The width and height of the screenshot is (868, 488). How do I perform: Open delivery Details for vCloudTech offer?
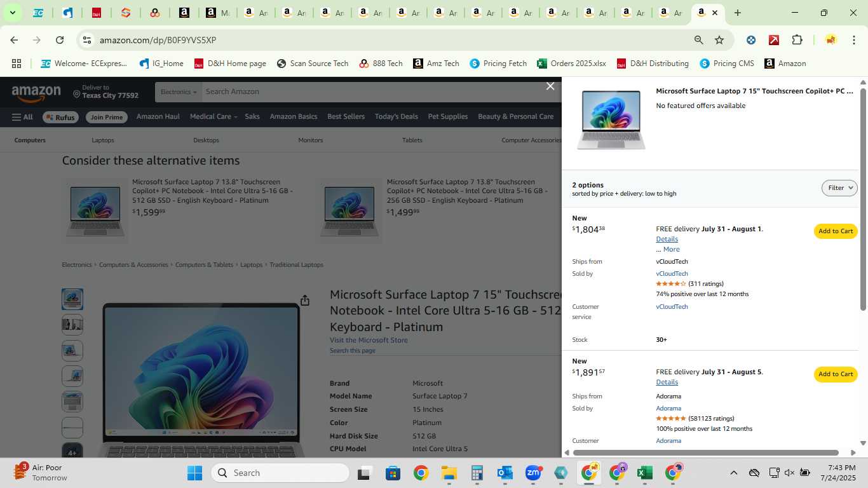click(667, 239)
